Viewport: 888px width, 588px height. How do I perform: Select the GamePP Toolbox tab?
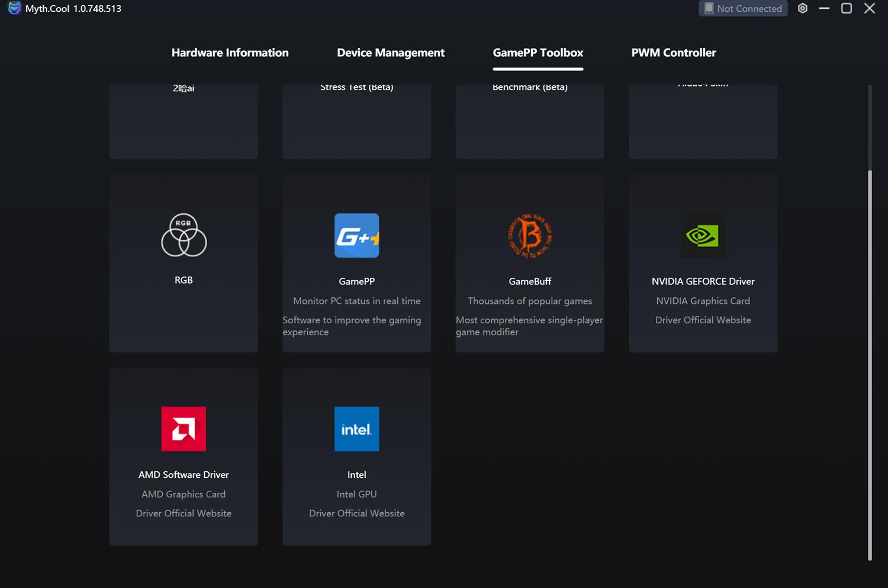[538, 53]
